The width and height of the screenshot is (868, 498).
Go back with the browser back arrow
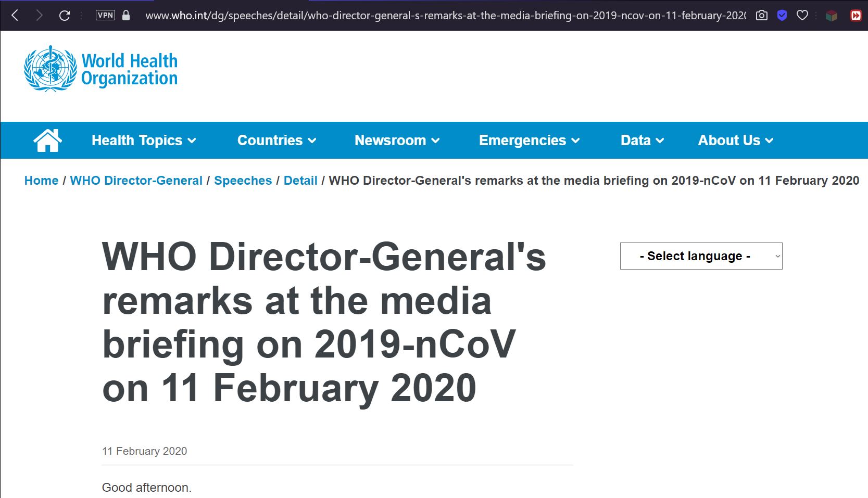[15, 16]
